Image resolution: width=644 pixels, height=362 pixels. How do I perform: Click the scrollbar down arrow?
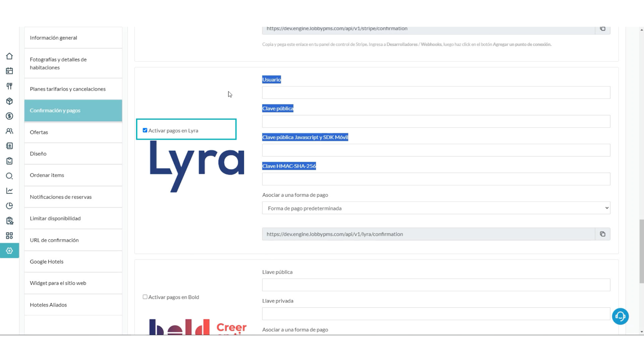pyautogui.click(x=642, y=332)
